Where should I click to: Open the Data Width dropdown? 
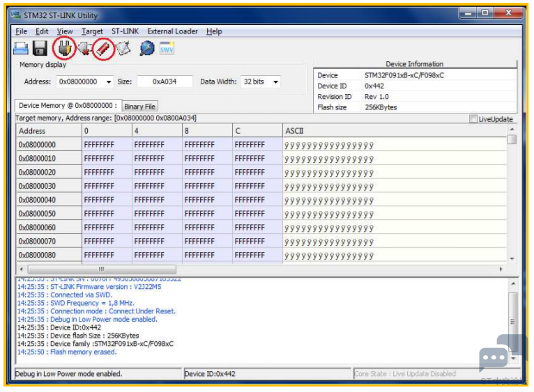[275, 81]
